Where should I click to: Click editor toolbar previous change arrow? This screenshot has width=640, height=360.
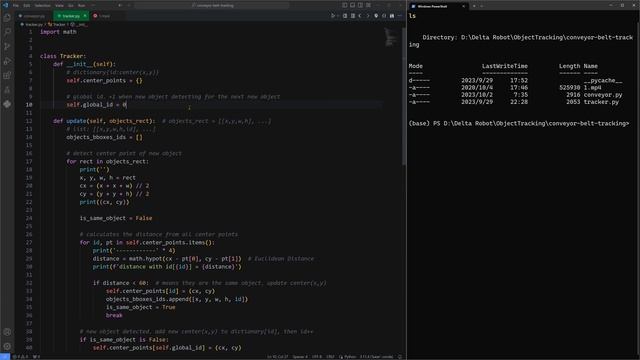point(360,16)
